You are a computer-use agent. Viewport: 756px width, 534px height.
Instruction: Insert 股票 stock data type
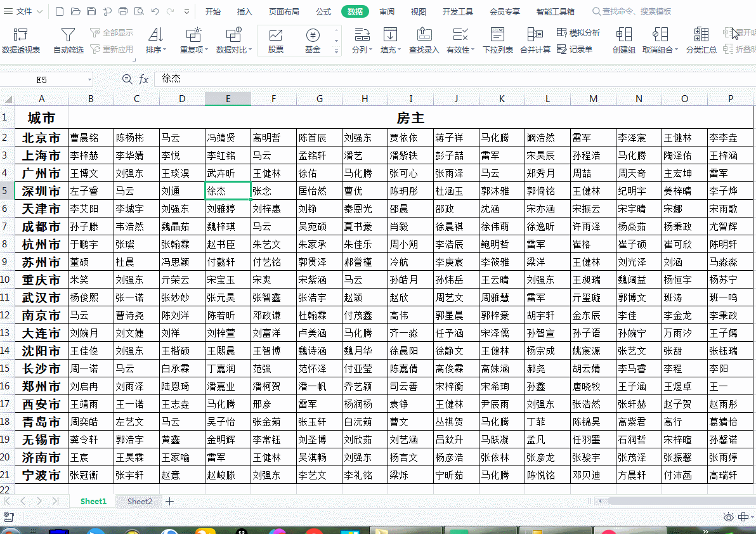[276, 41]
